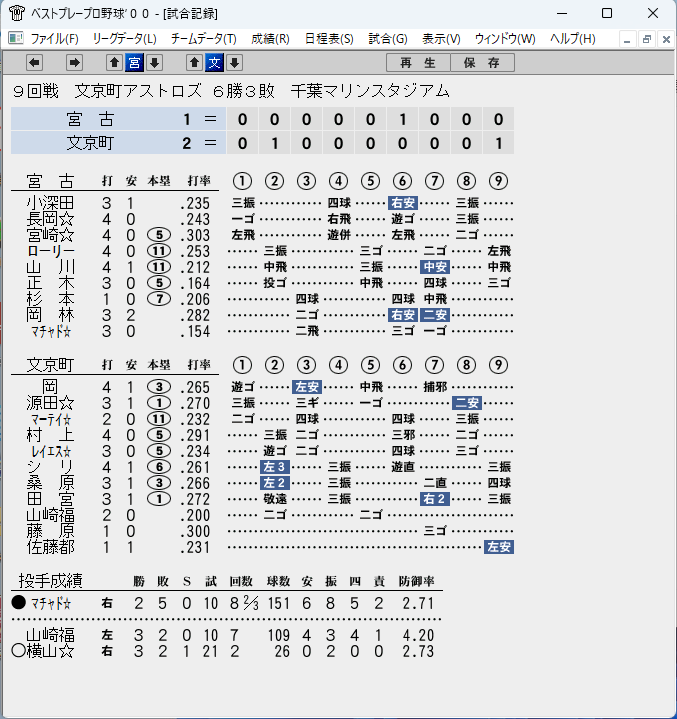The image size is (677, 719).
Task: Click the app icon in title bar
Action: (17, 13)
